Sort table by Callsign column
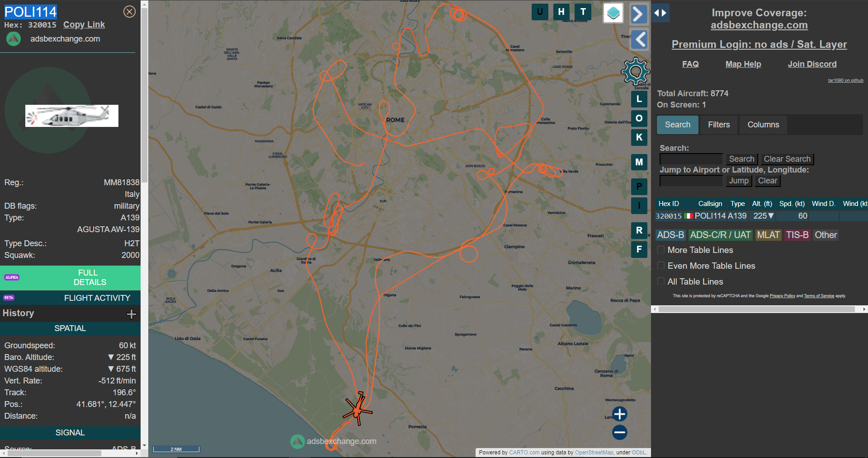 (x=710, y=204)
